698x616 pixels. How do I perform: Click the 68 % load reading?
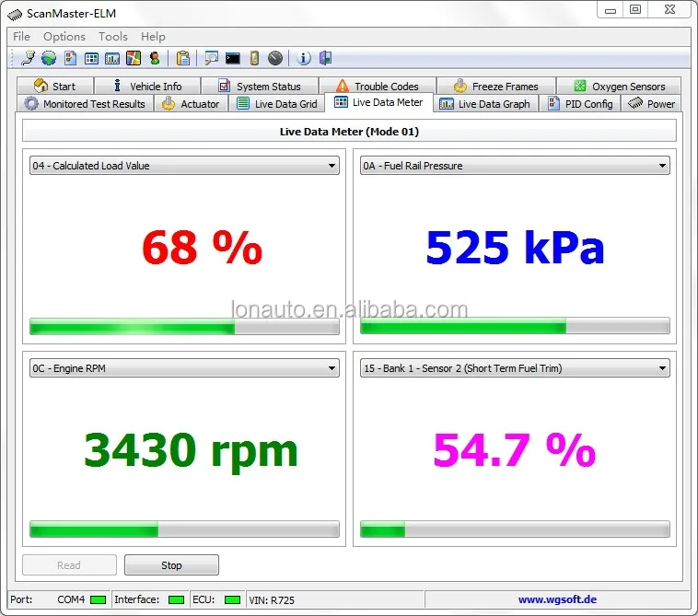(202, 247)
